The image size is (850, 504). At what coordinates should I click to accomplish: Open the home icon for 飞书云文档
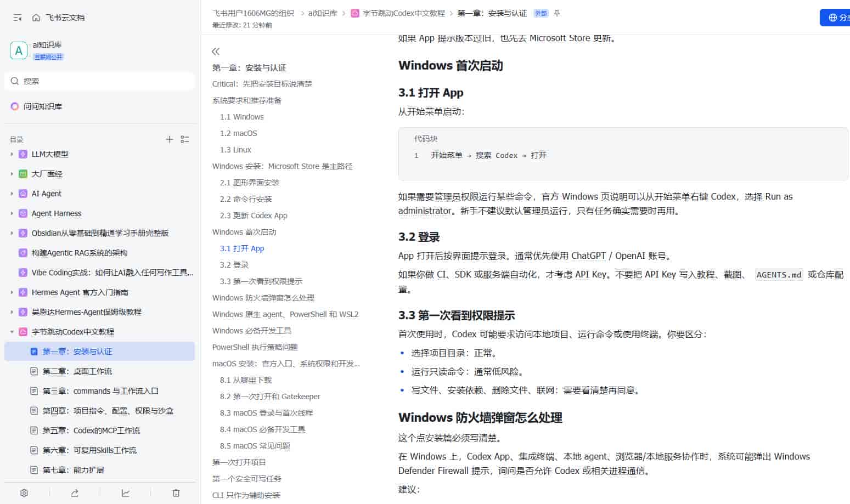(x=36, y=18)
